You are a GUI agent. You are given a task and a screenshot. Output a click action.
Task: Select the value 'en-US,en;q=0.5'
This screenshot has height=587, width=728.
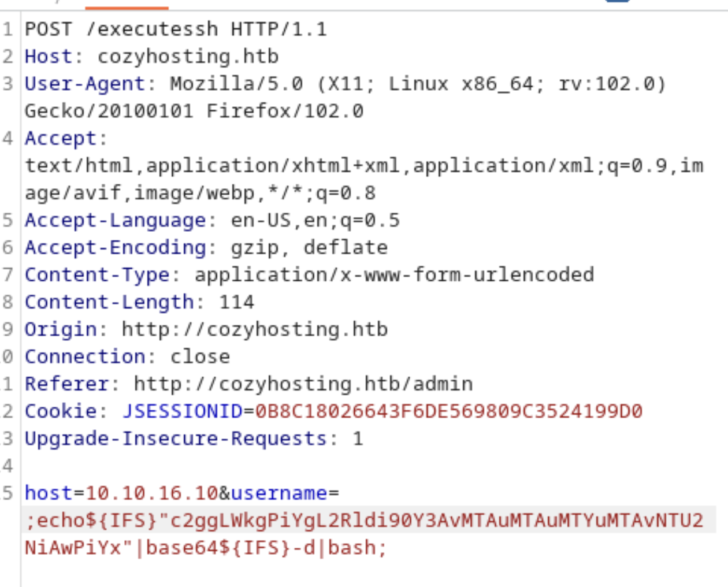tap(315, 220)
